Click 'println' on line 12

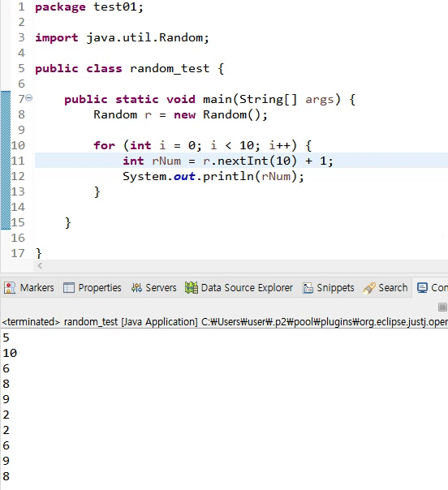pos(228,176)
